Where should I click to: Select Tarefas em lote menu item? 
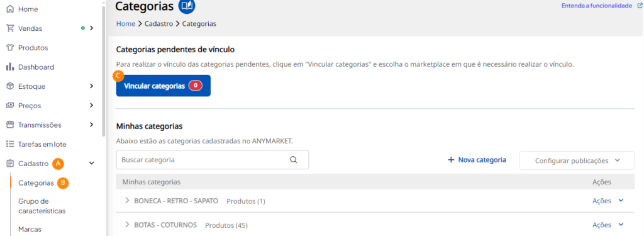(x=42, y=144)
